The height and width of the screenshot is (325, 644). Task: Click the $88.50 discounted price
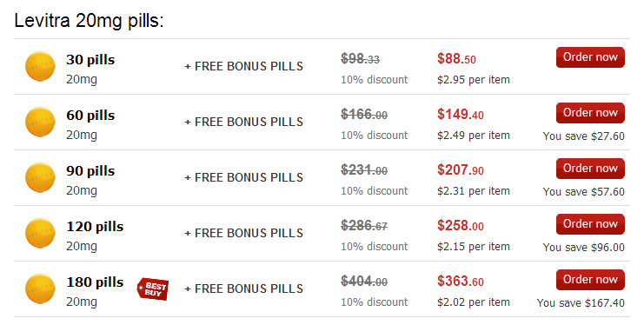coord(456,59)
